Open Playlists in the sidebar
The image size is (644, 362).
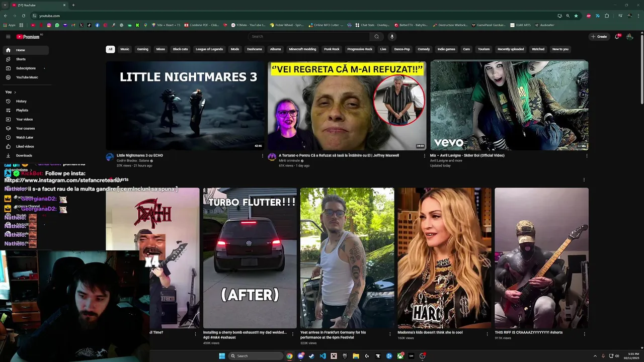pos(26,110)
